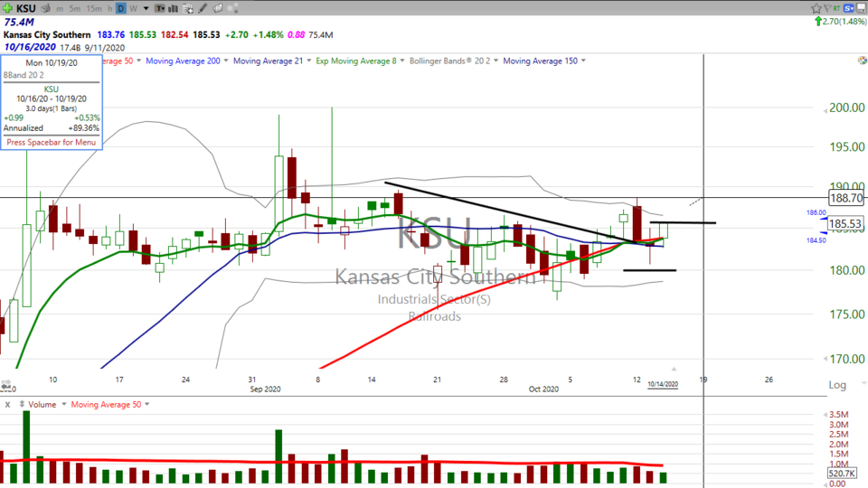The image size is (868, 488).
Task: Click the KSU ticker symbol field
Action: point(25,8)
